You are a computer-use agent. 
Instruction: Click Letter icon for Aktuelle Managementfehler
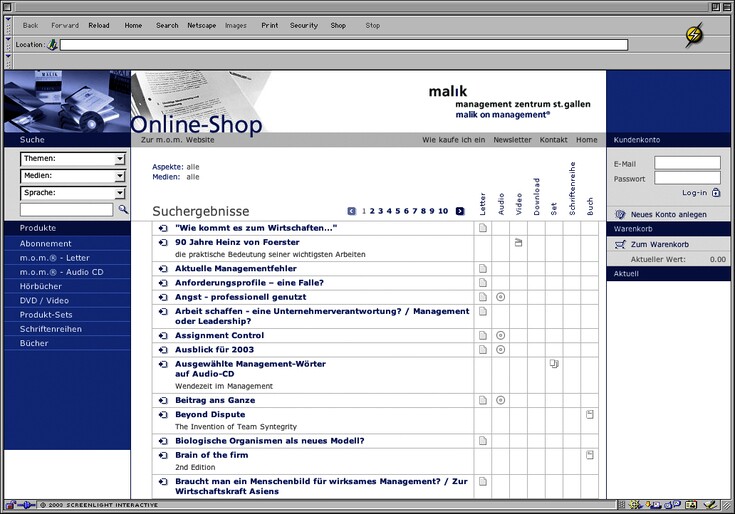(x=483, y=268)
